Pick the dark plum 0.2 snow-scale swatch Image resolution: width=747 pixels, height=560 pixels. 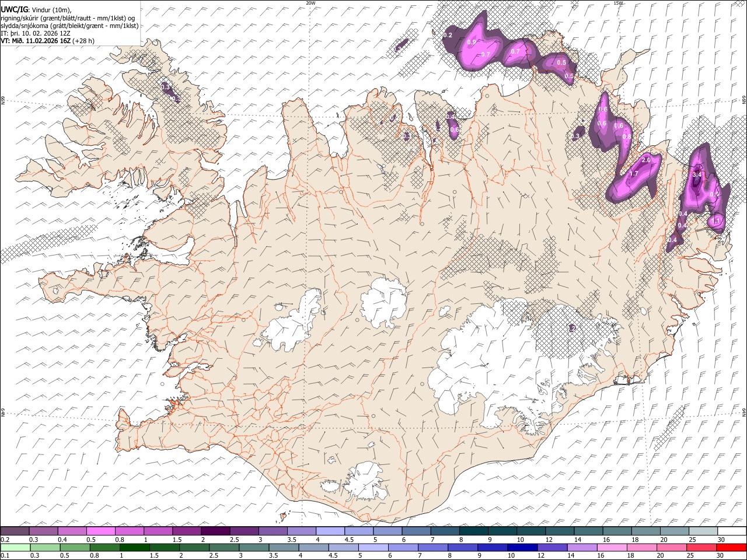point(15,531)
